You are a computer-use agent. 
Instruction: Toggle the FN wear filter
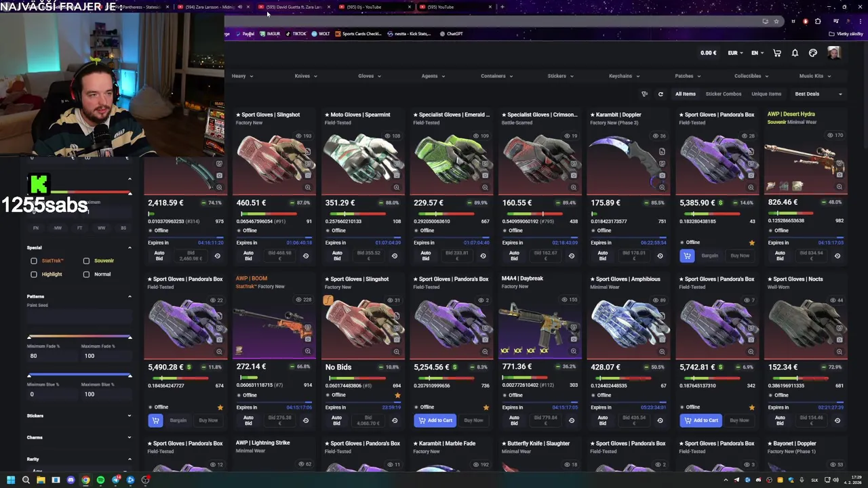36,228
